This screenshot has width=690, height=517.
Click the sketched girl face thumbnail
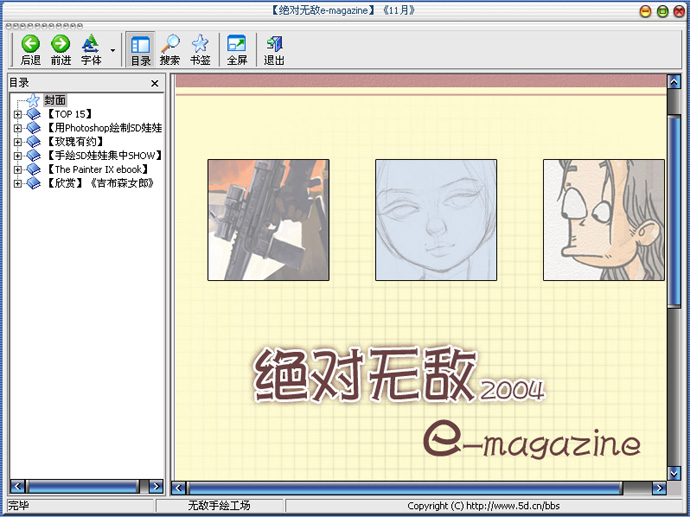coord(436,220)
